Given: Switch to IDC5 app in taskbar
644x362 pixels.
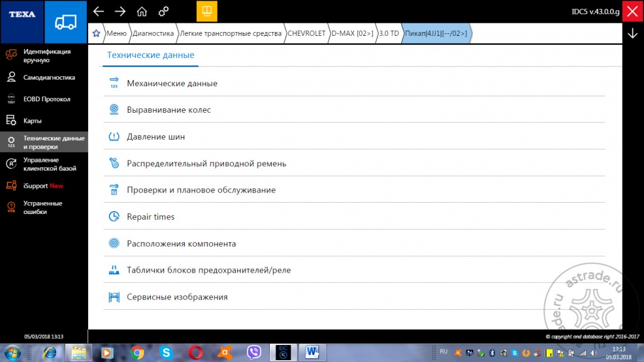Looking at the screenshot, I should click(283, 353).
